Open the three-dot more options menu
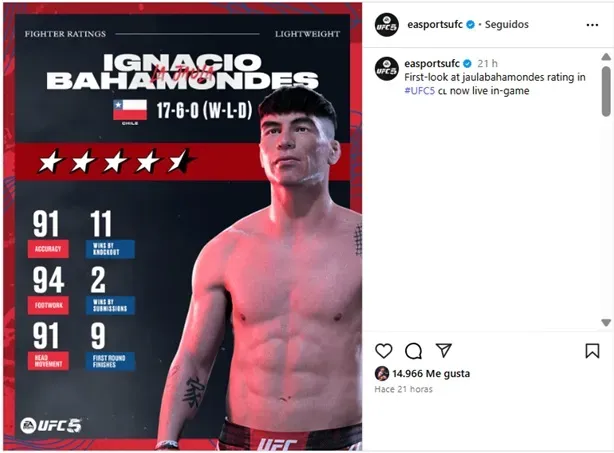Viewport: 614px width, 453px height. pyautogui.click(x=592, y=25)
